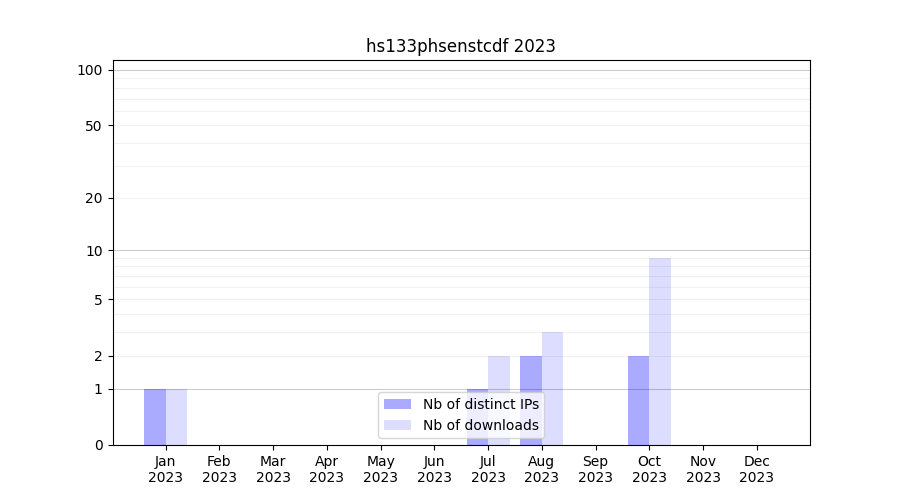Screen dimensions: 900x500
Task: Click the chart title hs133phsenstcdf 2023
Action: (460, 46)
